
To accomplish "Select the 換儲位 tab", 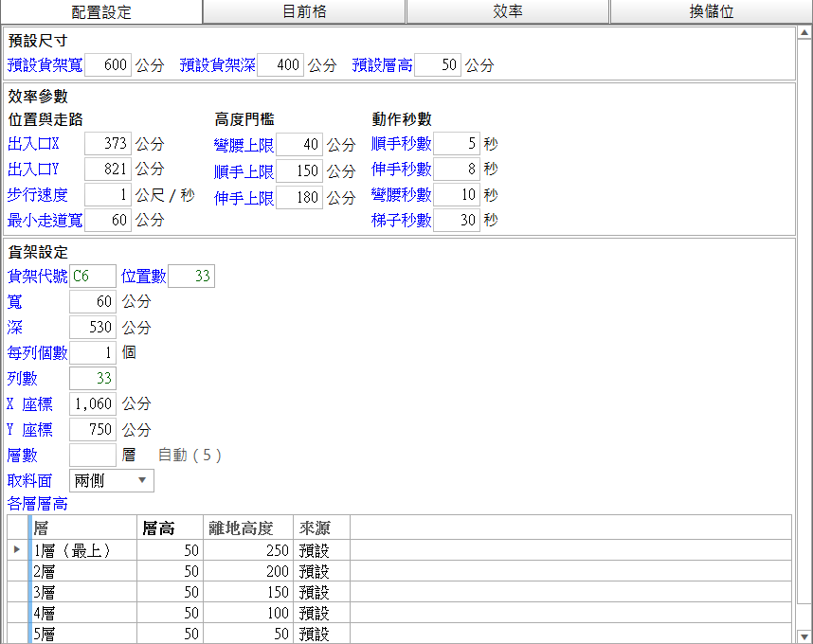I will [x=711, y=11].
